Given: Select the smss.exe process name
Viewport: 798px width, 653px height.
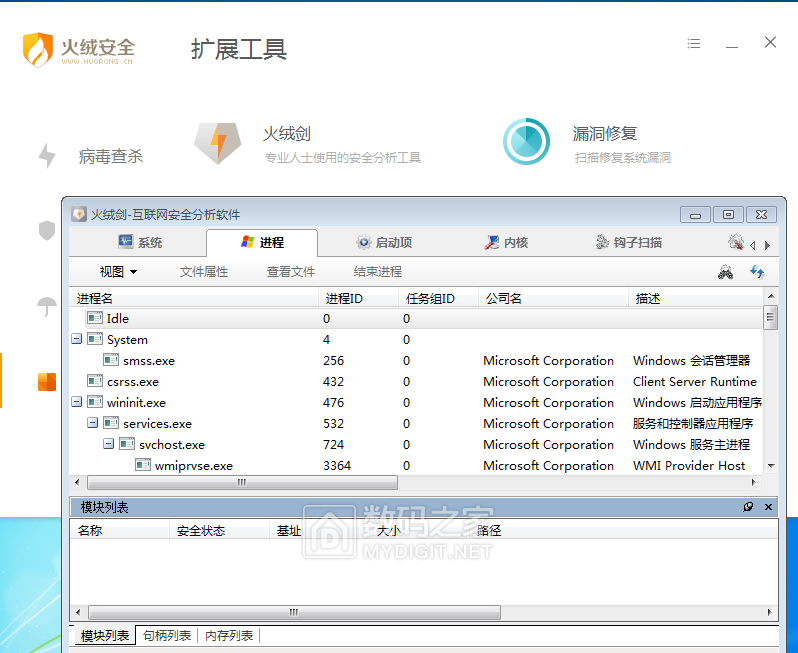Looking at the screenshot, I should click(x=149, y=361).
